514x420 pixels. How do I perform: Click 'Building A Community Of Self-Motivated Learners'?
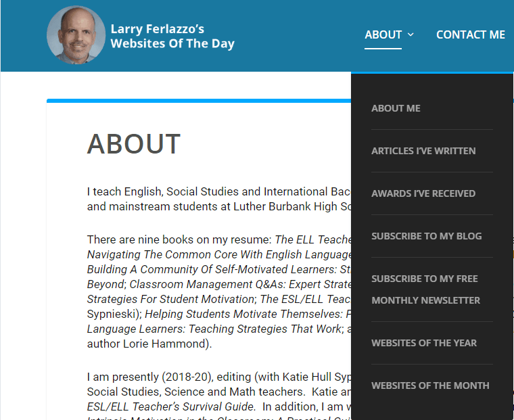216,269
